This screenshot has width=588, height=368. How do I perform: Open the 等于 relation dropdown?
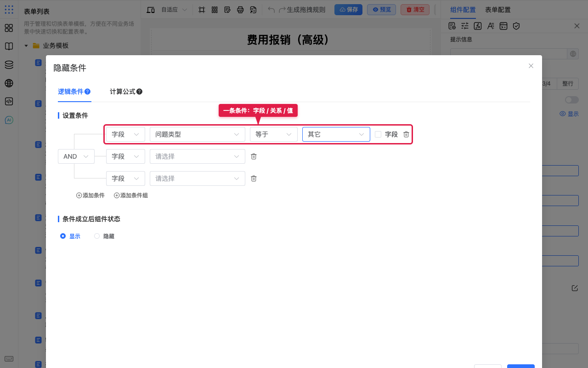pyautogui.click(x=274, y=134)
